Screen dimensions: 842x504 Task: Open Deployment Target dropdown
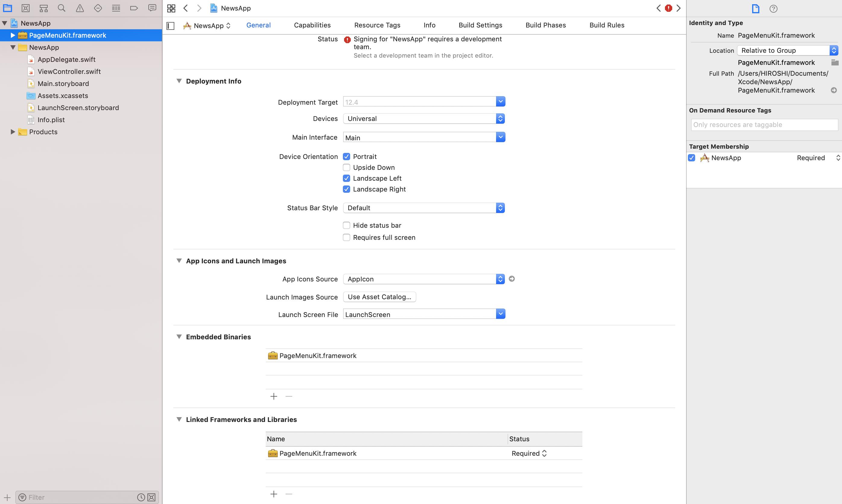500,102
